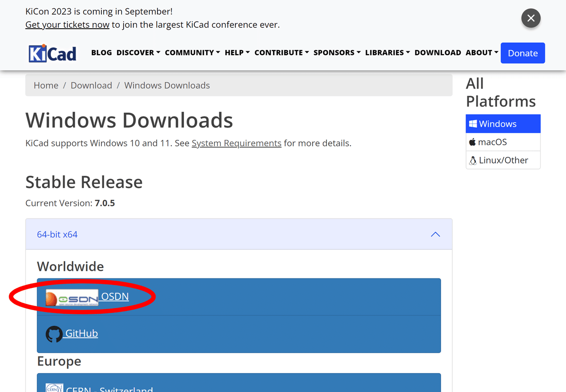Download from GitHub mirror link
This screenshot has height=392, width=566.
point(82,333)
